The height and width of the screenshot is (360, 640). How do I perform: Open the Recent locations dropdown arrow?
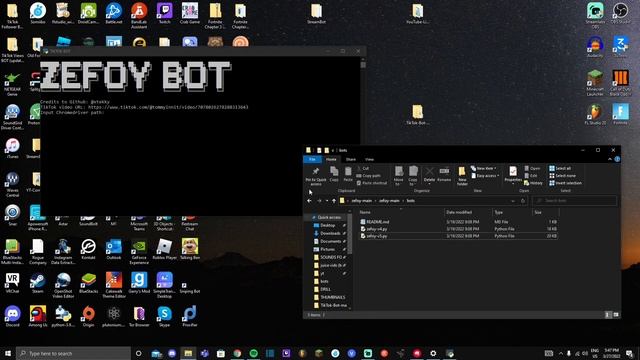pyautogui.click(x=327, y=201)
